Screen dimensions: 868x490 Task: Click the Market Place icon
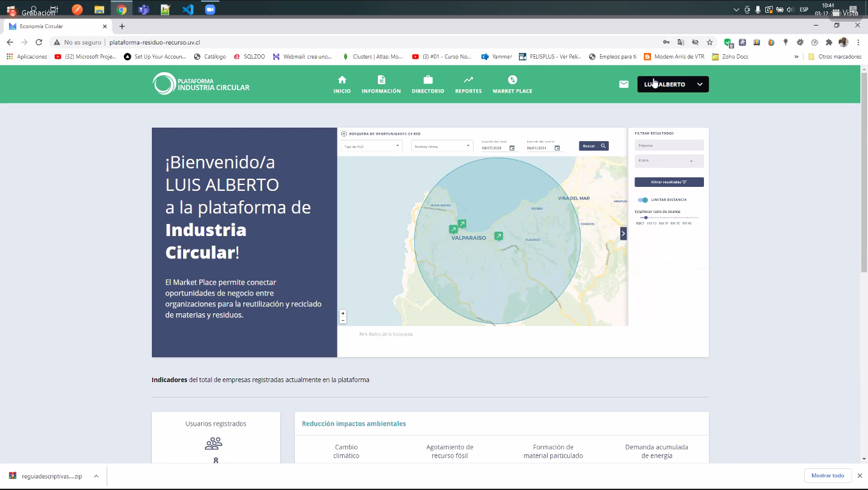click(512, 80)
